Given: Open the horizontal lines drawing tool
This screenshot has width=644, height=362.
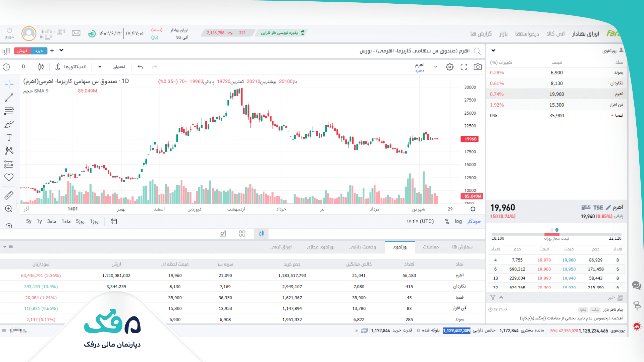Looking at the screenshot, I should (9, 111).
